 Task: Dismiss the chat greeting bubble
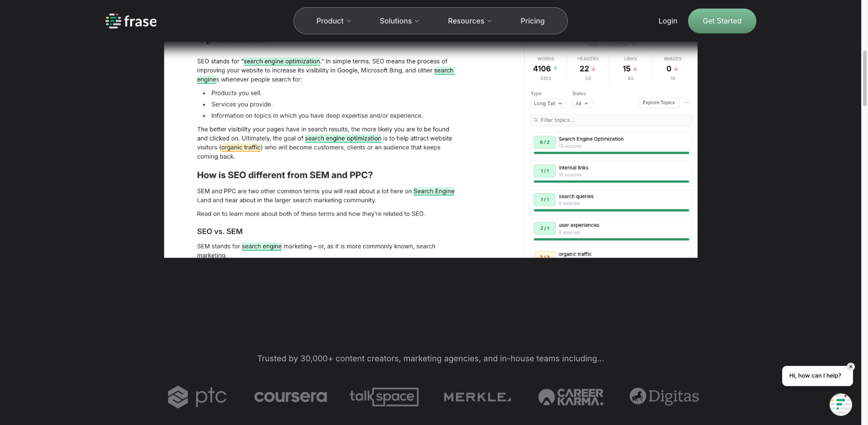point(850,367)
